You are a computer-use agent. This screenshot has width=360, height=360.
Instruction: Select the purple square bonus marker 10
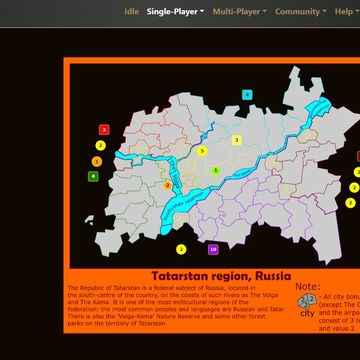click(x=213, y=249)
